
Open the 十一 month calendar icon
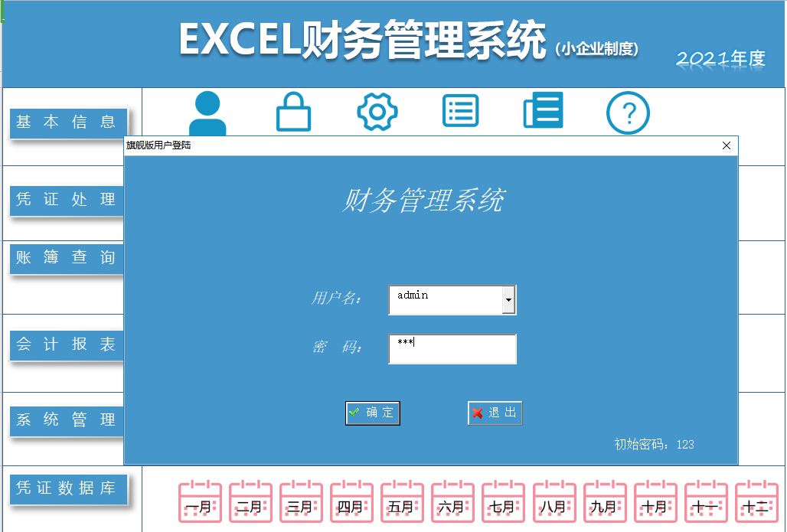[707, 501]
